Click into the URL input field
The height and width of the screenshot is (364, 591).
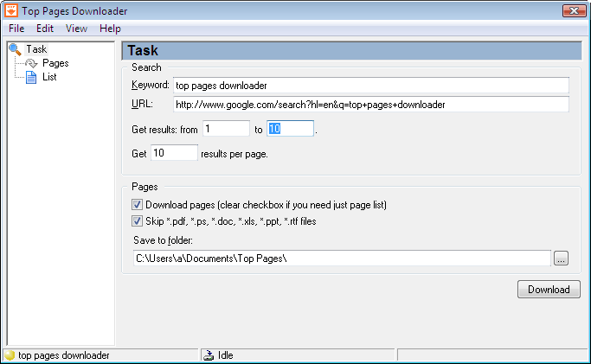pyautogui.click(x=371, y=105)
